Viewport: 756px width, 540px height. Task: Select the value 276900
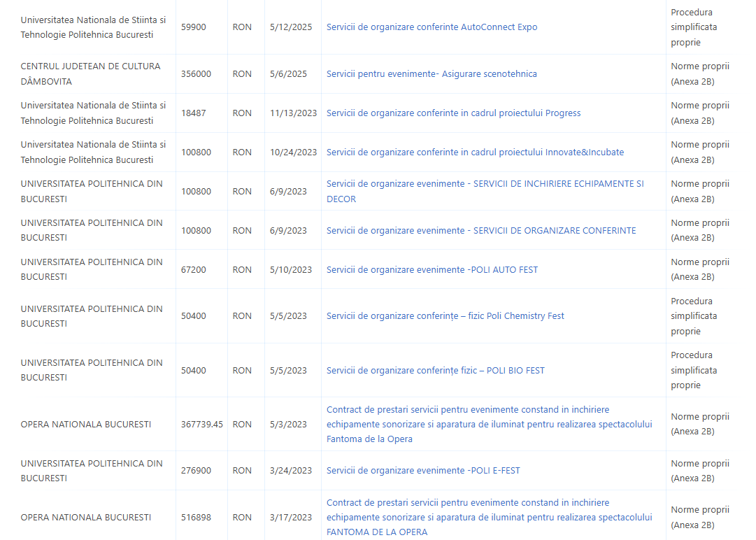click(197, 471)
